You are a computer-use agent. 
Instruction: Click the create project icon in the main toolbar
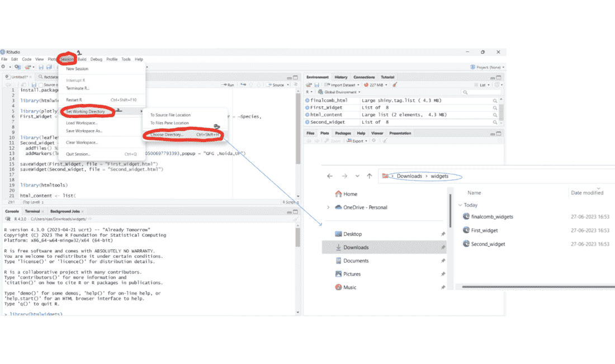18,67
